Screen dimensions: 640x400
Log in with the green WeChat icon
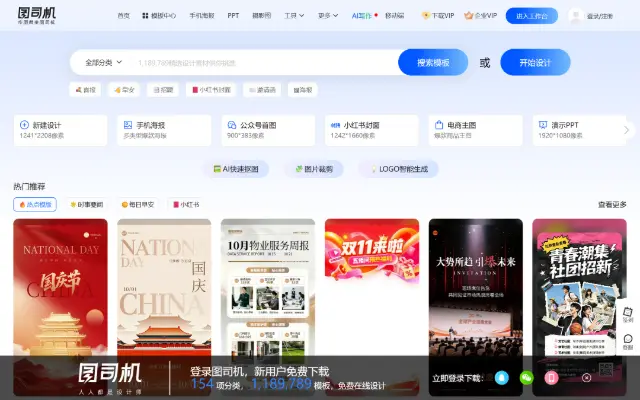(527, 378)
